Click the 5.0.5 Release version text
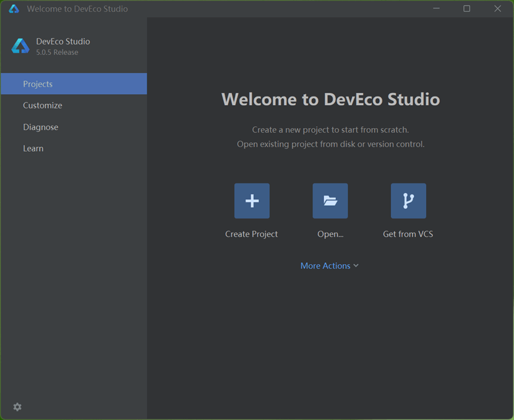Screen dimensions: 514x420 click(x=57, y=53)
